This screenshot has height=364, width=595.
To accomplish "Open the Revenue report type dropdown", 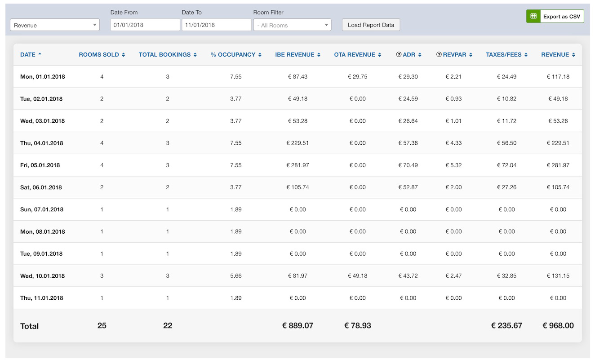I will [x=55, y=25].
